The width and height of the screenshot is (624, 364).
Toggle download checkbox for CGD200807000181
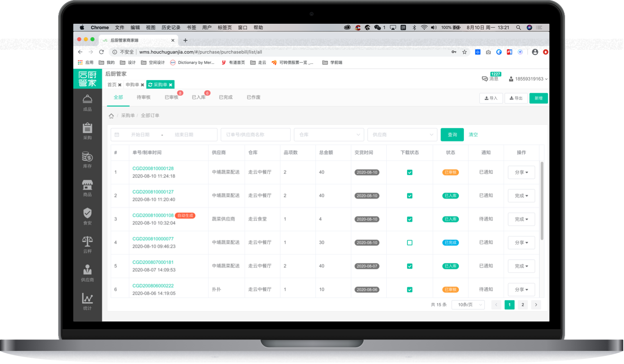point(409,266)
